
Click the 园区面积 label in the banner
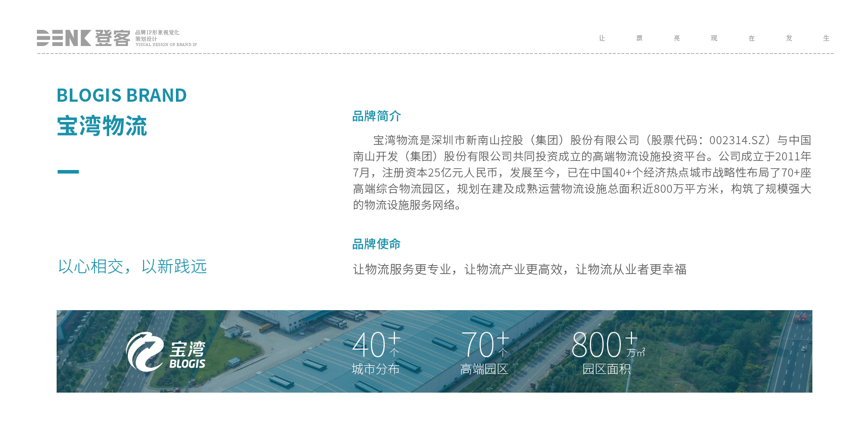[606, 369]
